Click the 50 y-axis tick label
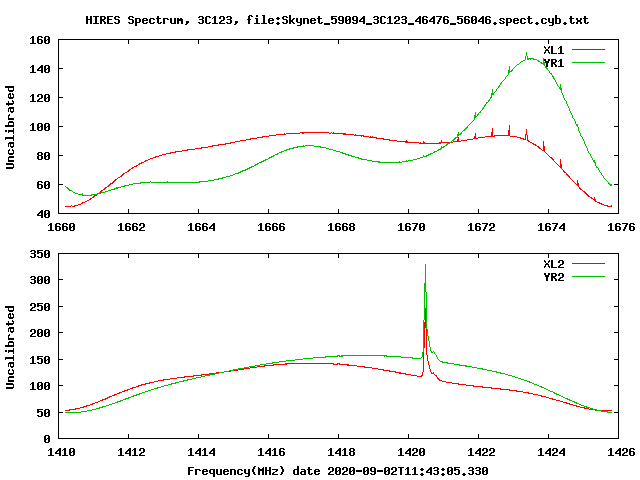This screenshot has width=640, height=480. (x=43, y=413)
